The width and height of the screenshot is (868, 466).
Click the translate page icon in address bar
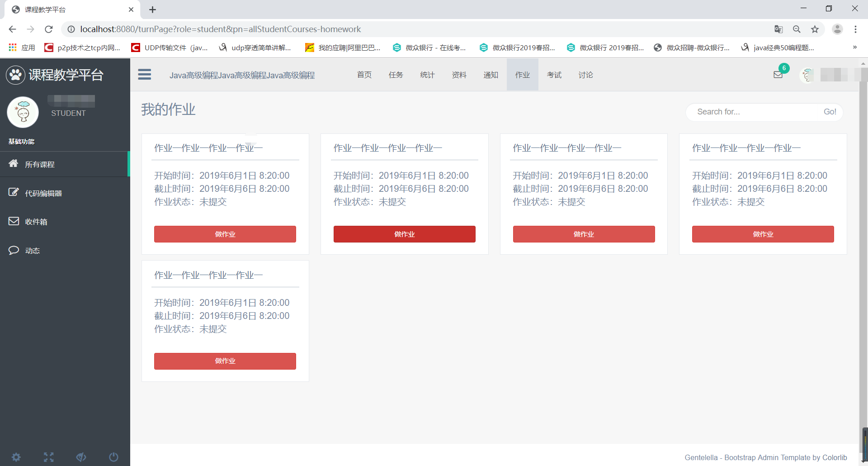tap(778, 29)
